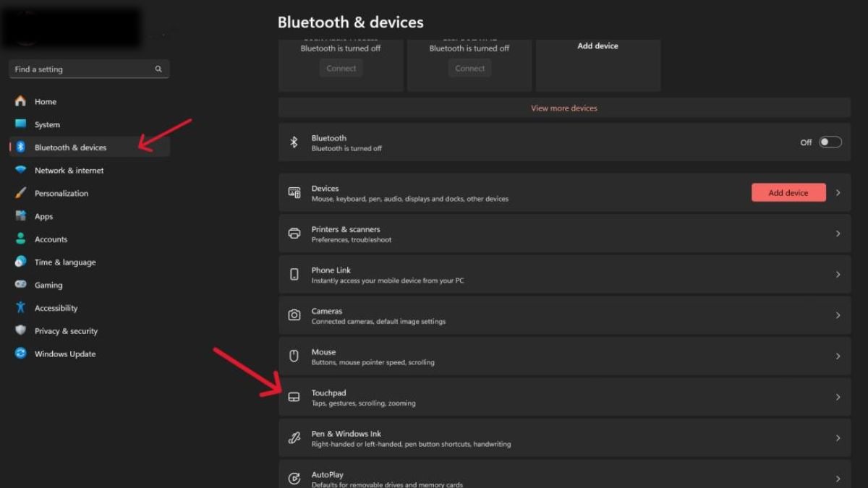Click the Cameras row camera icon
868x488 pixels.
[294, 315]
